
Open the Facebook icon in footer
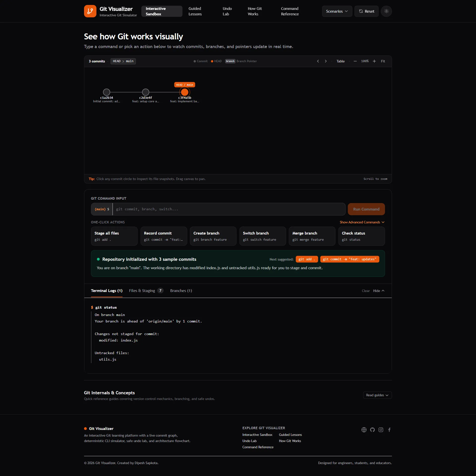point(389,430)
